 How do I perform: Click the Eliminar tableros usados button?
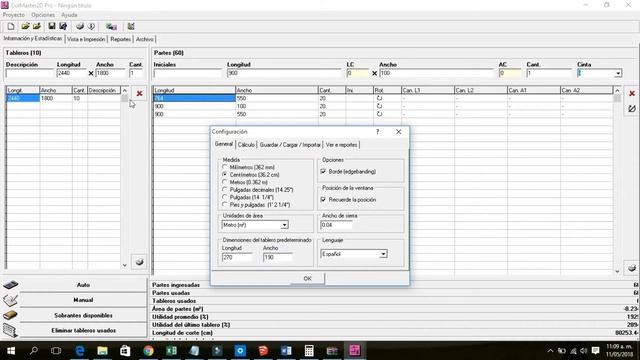coord(83,331)
